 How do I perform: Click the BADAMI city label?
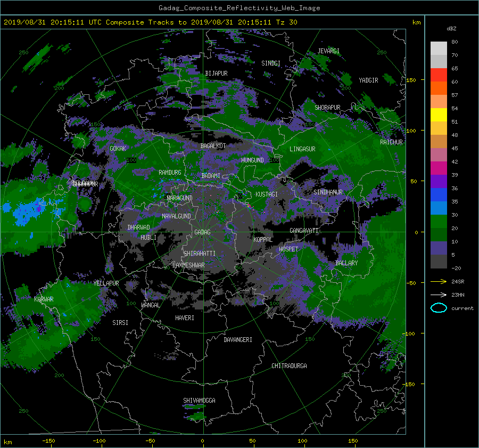(x=211, y=176)
